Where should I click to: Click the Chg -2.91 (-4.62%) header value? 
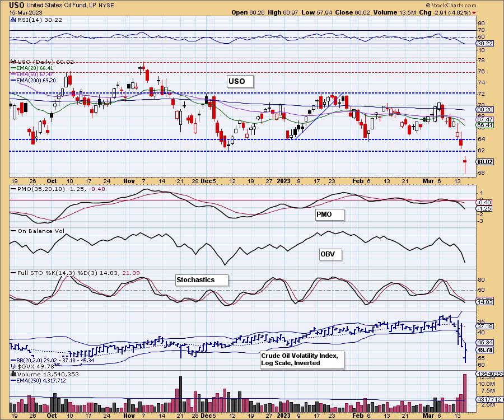coord(445,12)
